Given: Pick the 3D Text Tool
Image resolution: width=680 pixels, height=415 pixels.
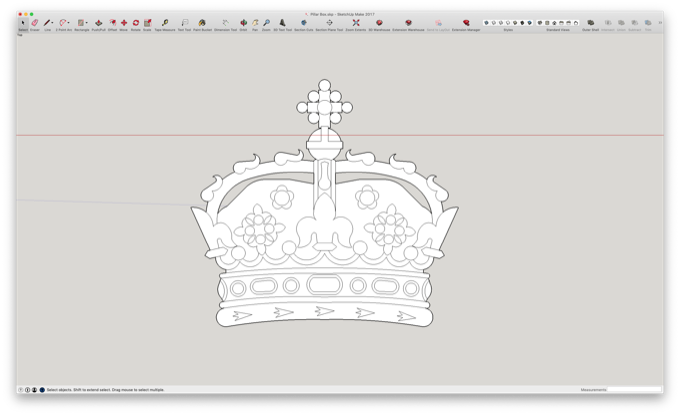Looking at the screenshot, I should click(282, 23).
